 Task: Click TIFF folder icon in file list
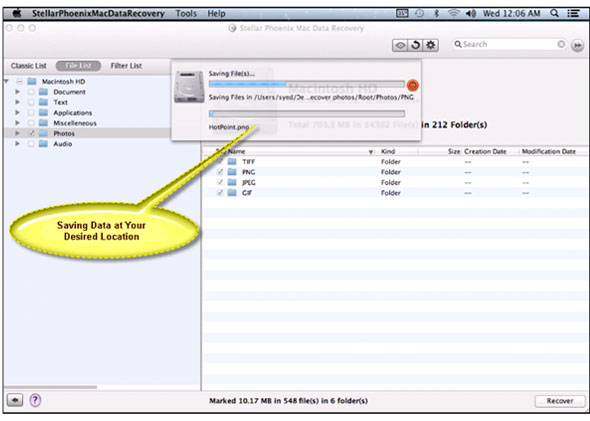coord(232,161)
